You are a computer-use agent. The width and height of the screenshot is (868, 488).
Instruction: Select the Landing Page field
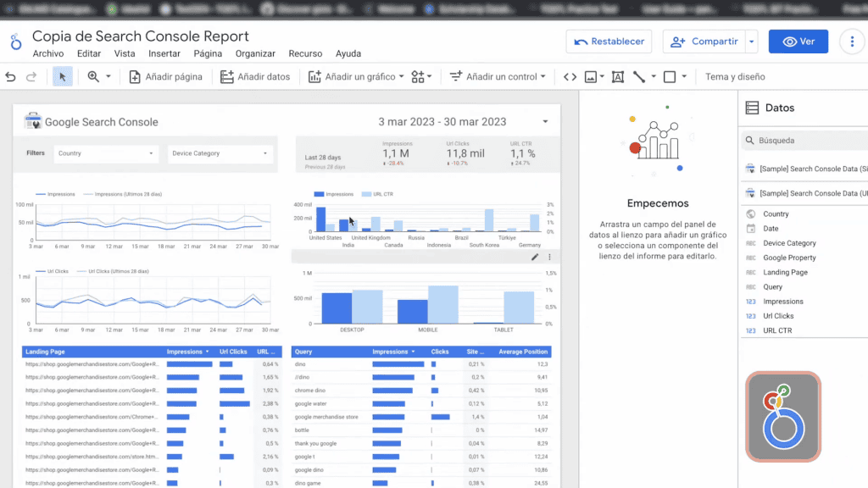tap(785, 272)
